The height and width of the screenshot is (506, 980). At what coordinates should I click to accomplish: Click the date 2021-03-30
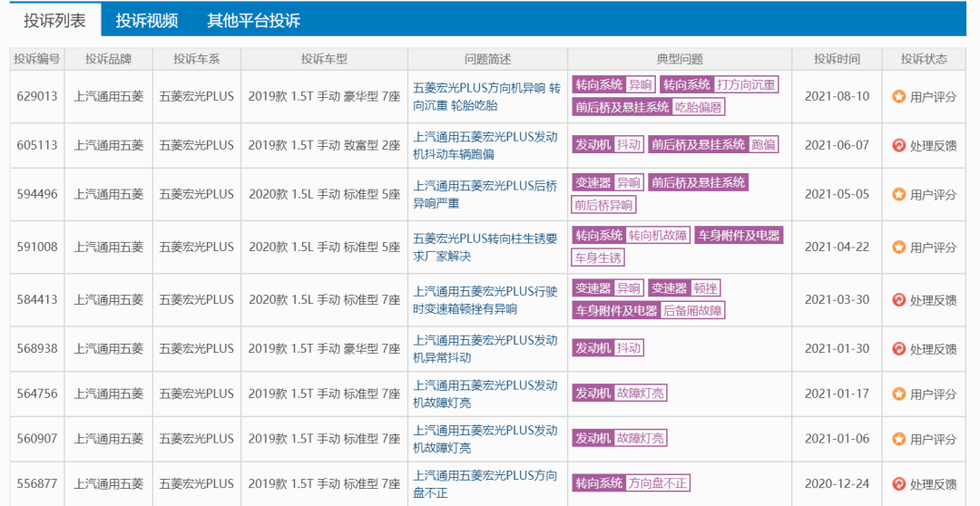click(x=837, y=299)
